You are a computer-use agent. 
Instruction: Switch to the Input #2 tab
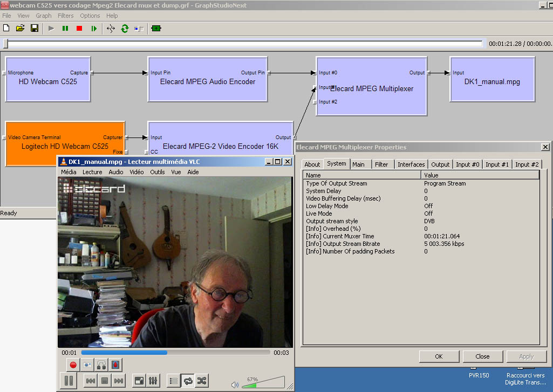[527, 164]
